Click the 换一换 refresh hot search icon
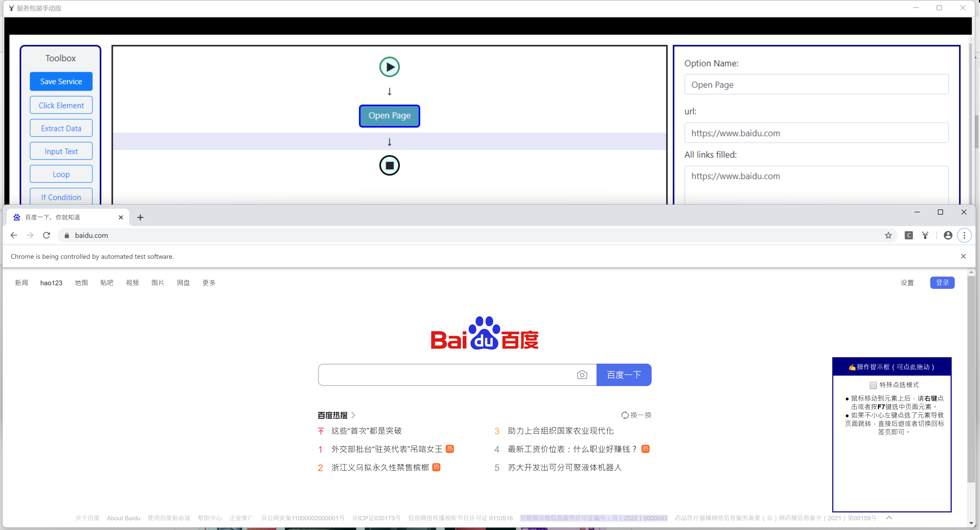The image size is (980, 530). tap(625, 415)
